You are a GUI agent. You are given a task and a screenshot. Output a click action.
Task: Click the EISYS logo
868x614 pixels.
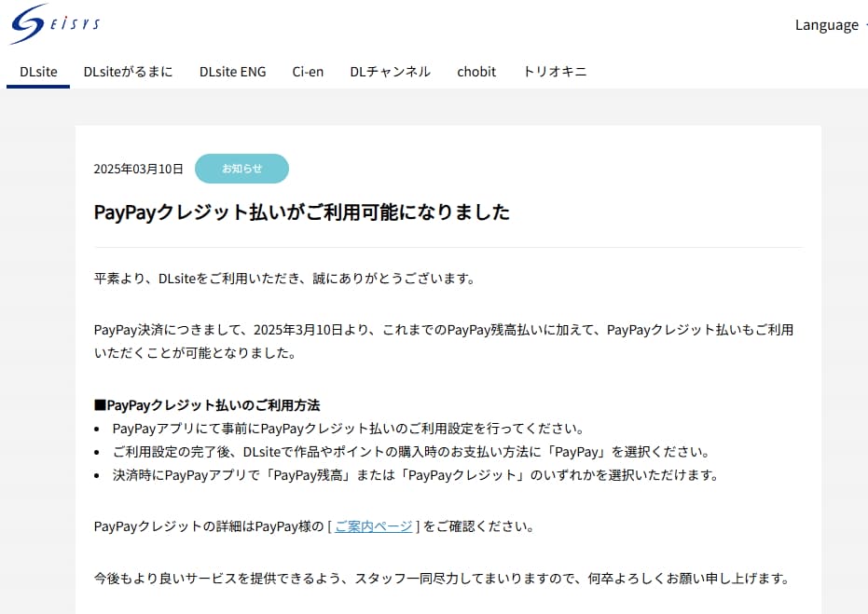(x=55, y=24)
